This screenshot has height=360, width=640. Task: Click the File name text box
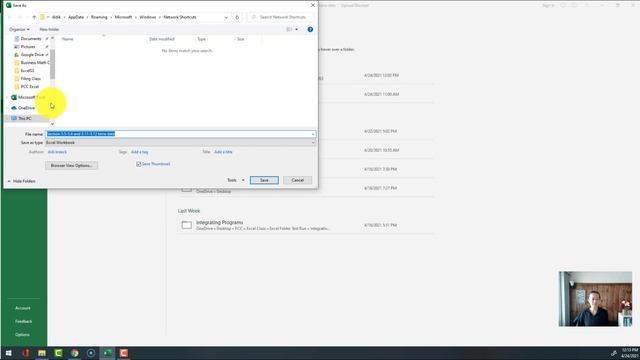[178, 134]
